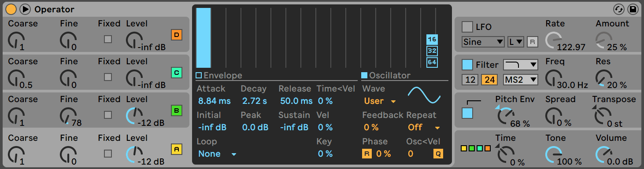
Task: Open the LFO range dropdown showing L
Action: pyautogui.click(x=516, y=42)
